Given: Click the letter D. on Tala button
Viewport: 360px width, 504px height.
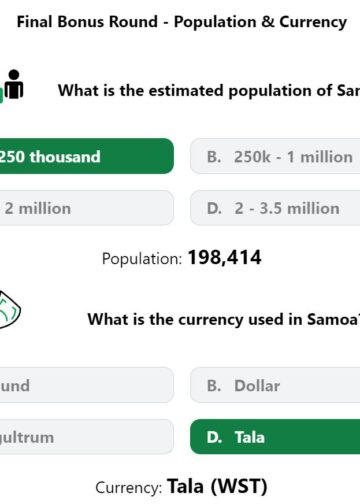Looking at the screenshot, I should tap(214, 437).
